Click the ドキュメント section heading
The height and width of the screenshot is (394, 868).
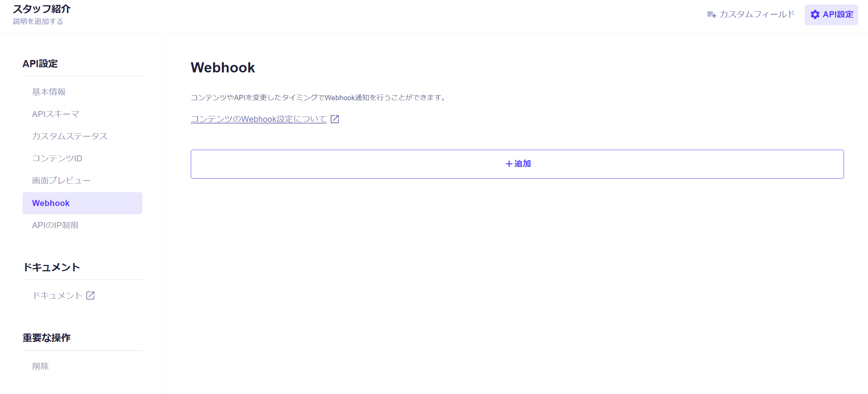[51, 267]
